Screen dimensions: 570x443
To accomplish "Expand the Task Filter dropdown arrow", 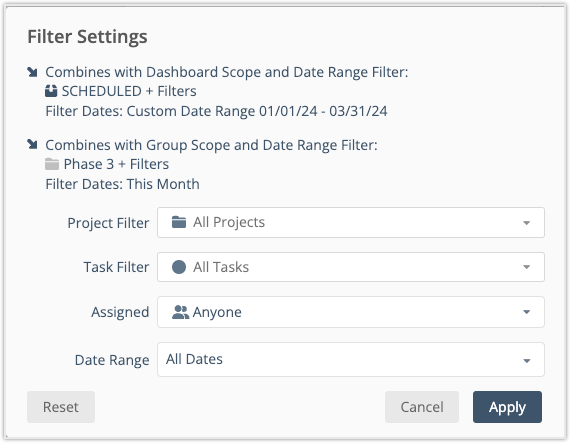I will [526, 267].
